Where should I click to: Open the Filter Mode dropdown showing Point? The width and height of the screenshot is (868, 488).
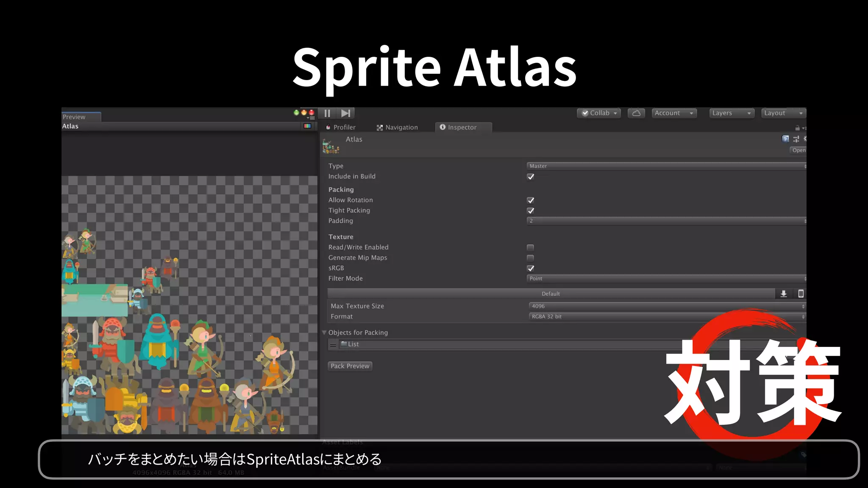666,278
